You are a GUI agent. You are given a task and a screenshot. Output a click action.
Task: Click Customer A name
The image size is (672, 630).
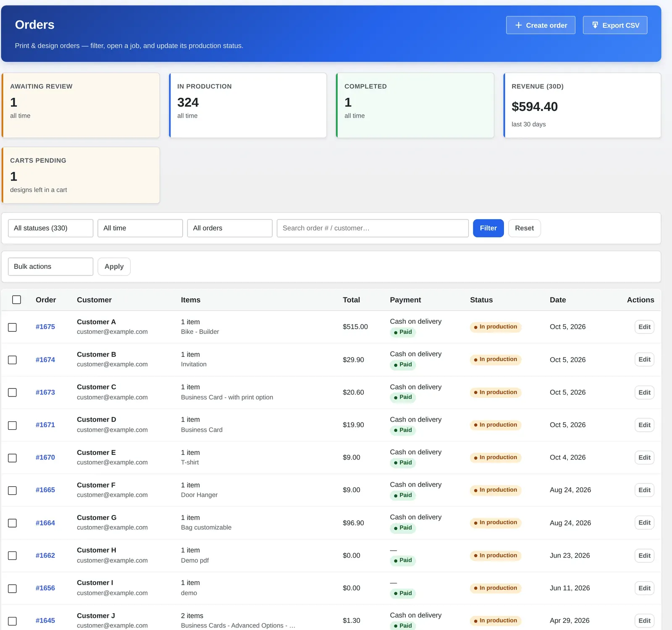tap(96, 322)
